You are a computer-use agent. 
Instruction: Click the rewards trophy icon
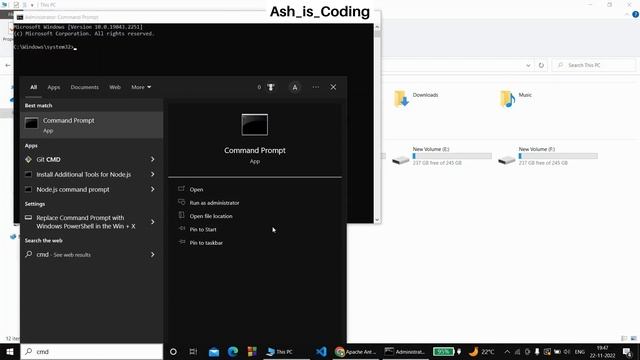[x=270, y=87]
